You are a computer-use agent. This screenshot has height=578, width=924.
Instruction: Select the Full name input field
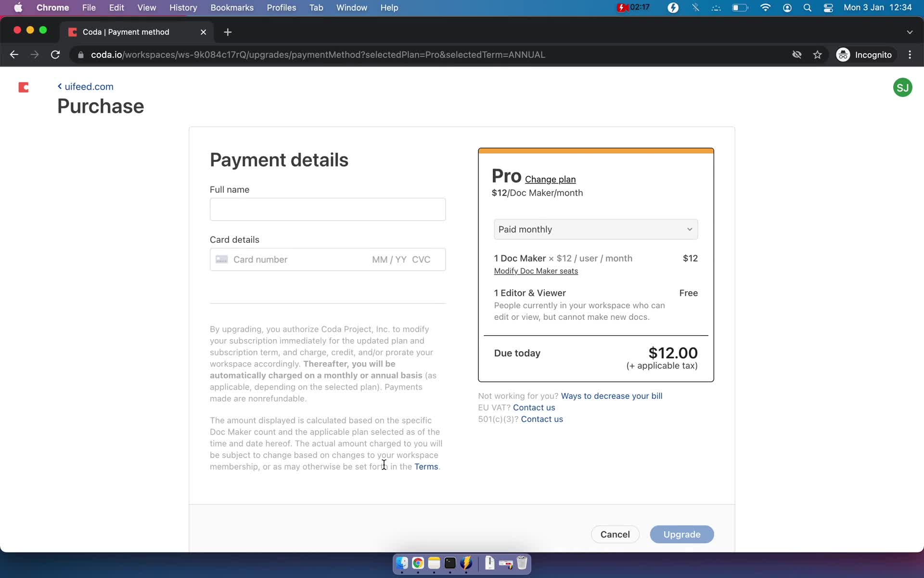tap(327, 209)
